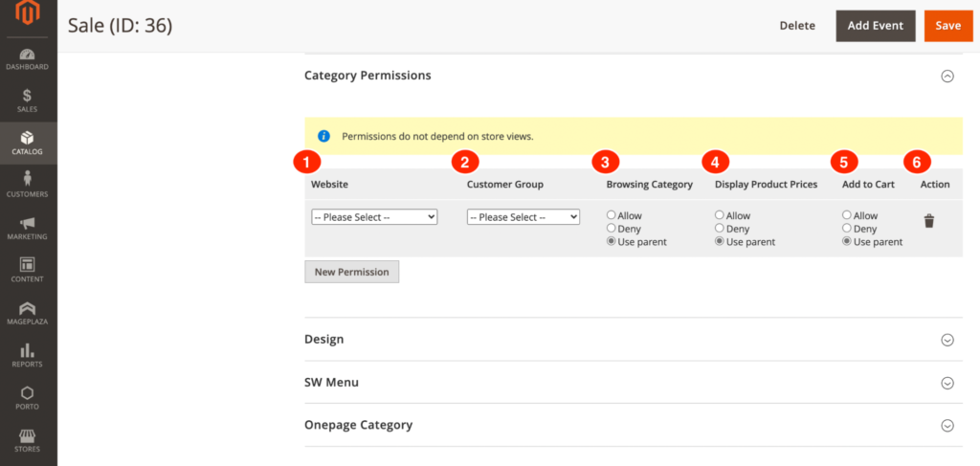Click the SW Menu section title
This screenshot has width=980, height=466.
point(331,382)
